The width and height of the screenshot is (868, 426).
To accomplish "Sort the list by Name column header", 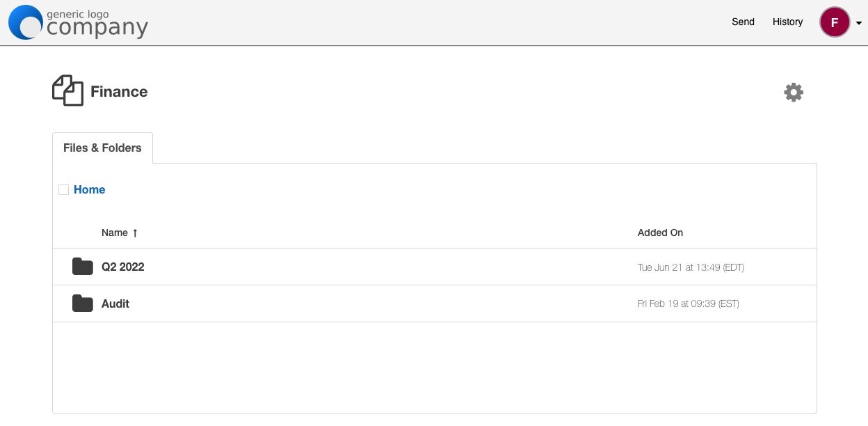I will coord(115,233).
